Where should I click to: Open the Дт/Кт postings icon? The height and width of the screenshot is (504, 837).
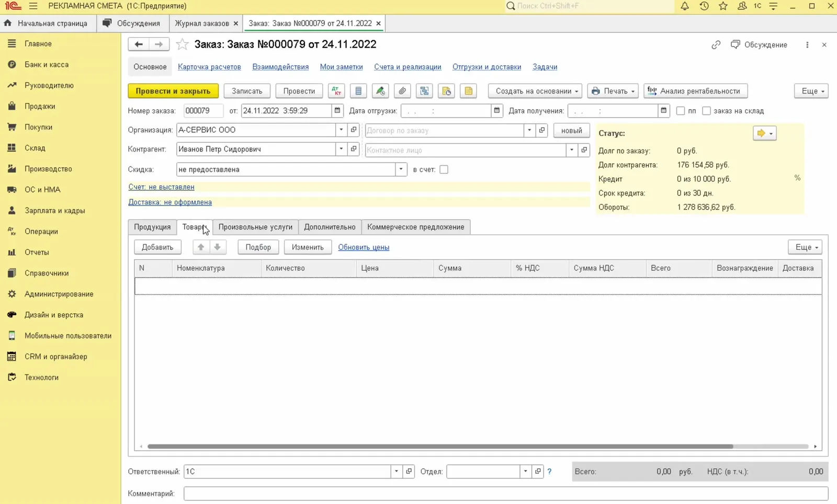point(336,91)
